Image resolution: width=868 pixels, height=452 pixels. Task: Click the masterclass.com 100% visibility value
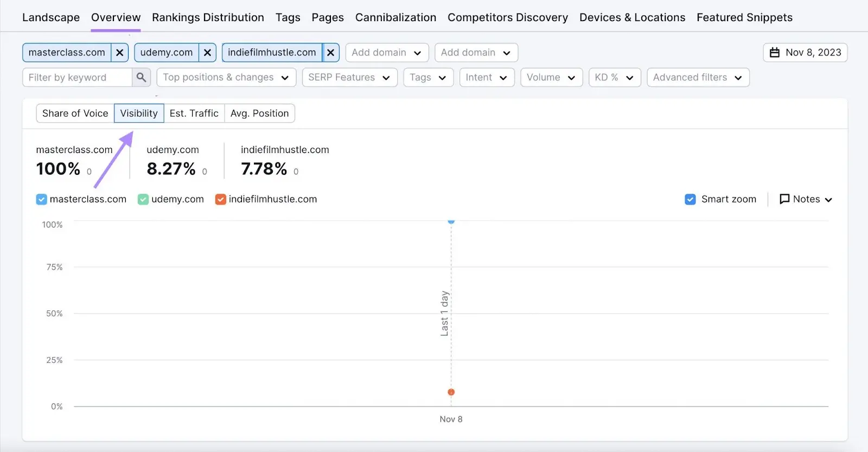(58, 169)
